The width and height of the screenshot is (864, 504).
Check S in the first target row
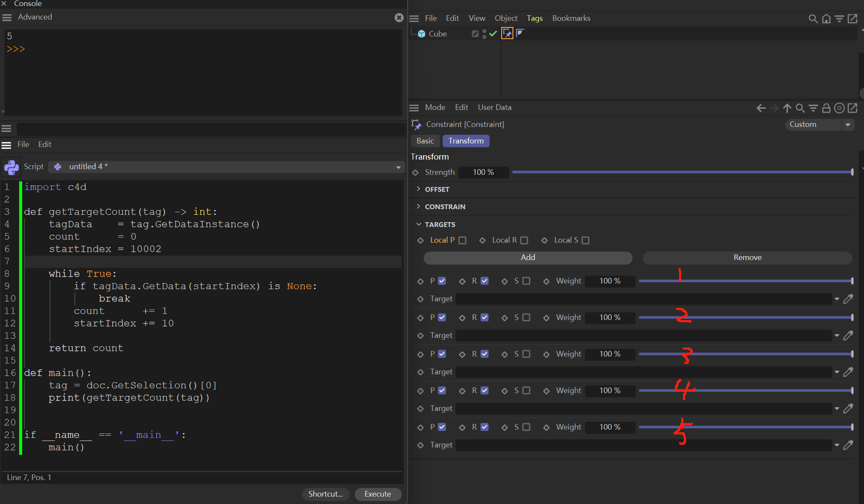[526, 281]
